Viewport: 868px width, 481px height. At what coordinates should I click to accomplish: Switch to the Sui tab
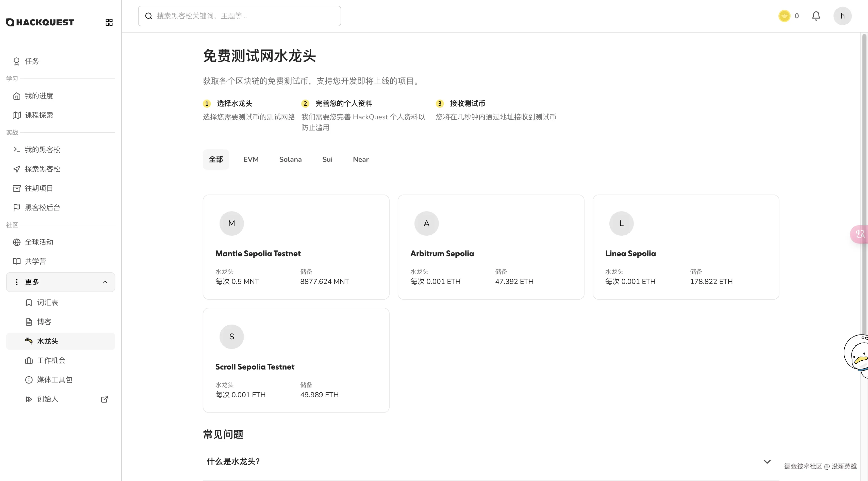click(327, 159)
